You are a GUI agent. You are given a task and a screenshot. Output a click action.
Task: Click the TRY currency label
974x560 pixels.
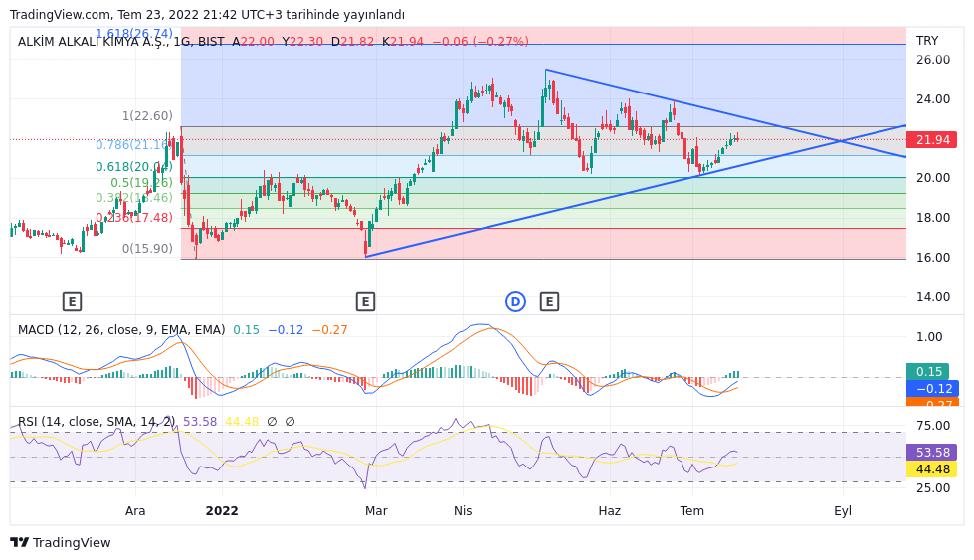[927, 41]
